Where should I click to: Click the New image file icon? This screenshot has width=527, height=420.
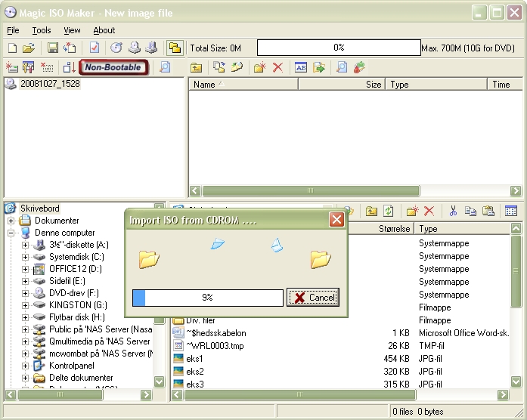[x=11, y=48]
